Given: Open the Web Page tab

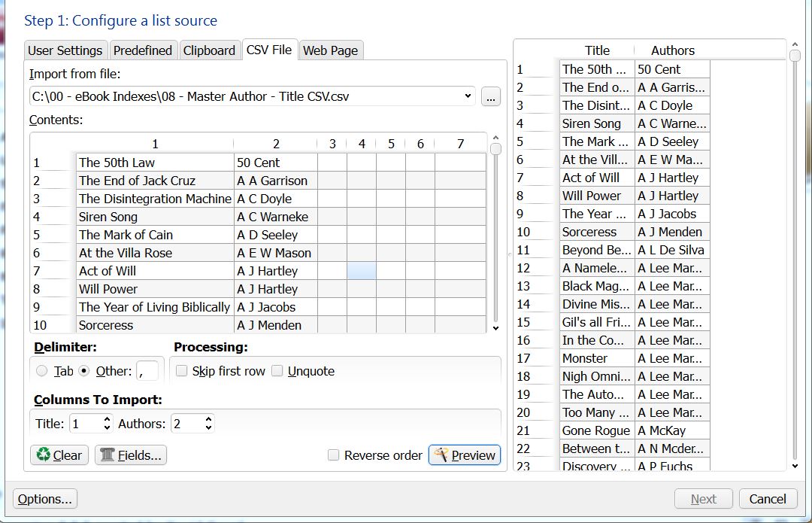Looking at the screenshot, I should [330, 50].
